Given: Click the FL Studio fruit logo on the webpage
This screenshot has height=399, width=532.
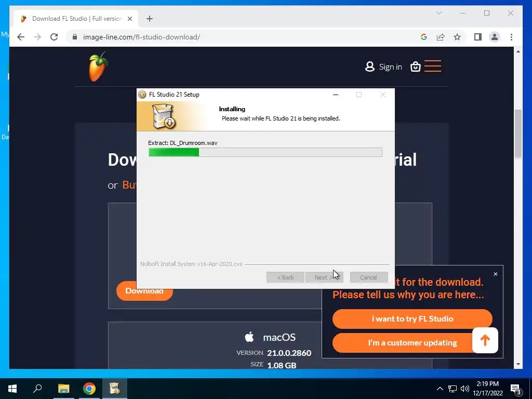Looking at the screenshot, I should pyautogui.click(x=98, y=66).
